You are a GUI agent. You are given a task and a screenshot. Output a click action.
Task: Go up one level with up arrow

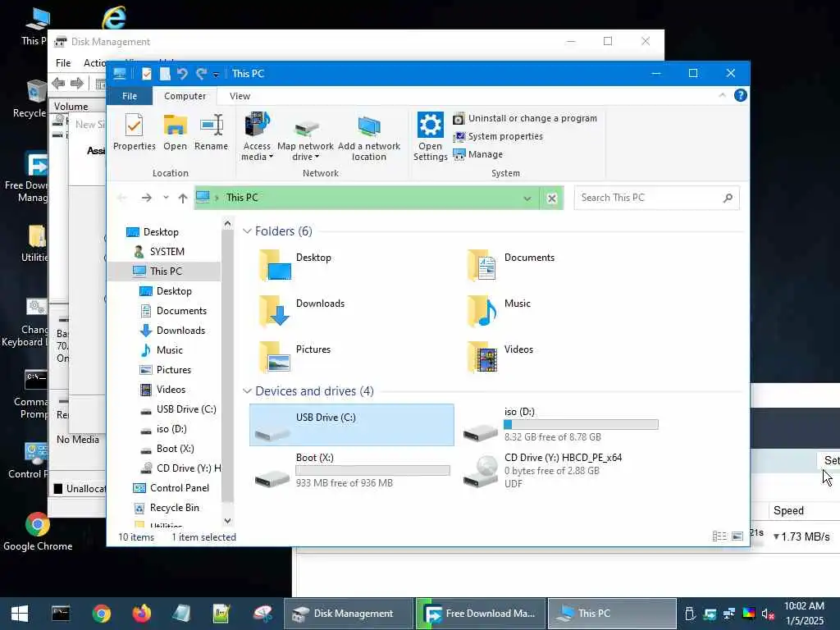pyautogui.click(x=183, y=198)
